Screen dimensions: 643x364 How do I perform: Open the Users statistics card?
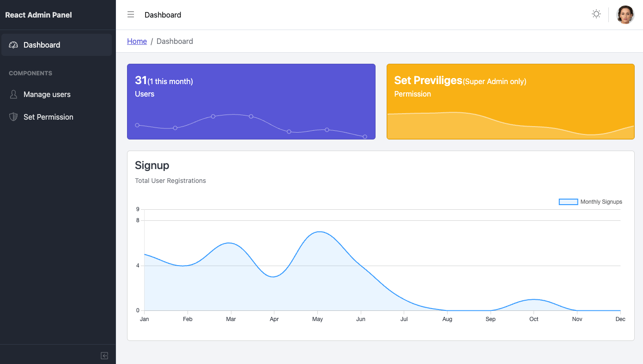pos(251,101)
